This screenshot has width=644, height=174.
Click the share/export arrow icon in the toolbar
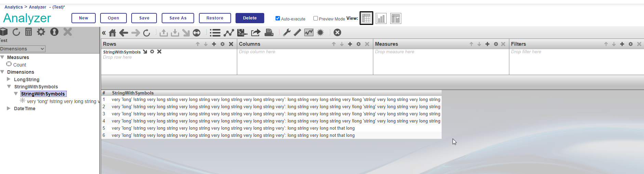click(256, 32)
